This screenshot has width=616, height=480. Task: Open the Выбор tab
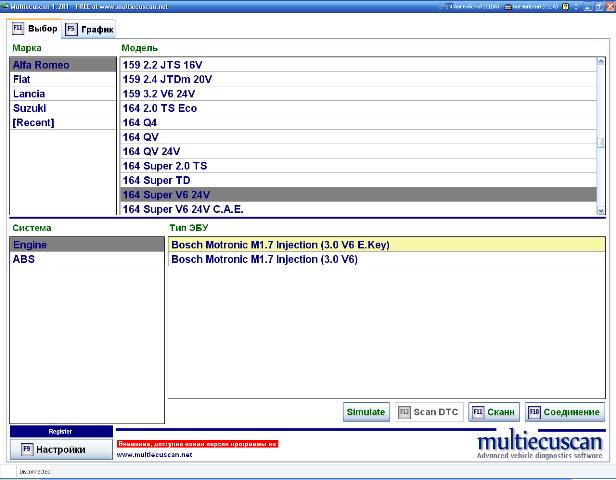(34, 28)
